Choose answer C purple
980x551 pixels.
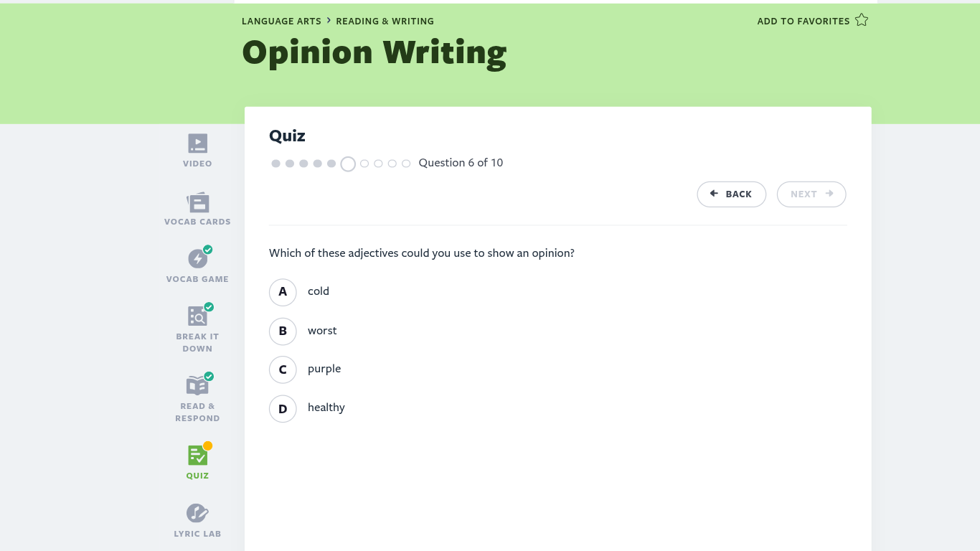coord(283,369)
